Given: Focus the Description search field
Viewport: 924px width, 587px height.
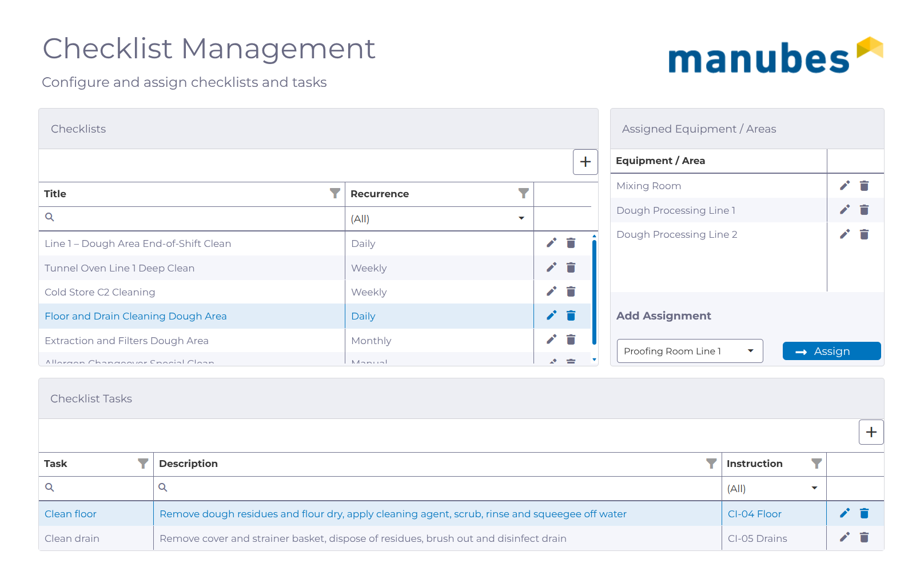Looking at the screenshot, I should (x=437, y=488).
